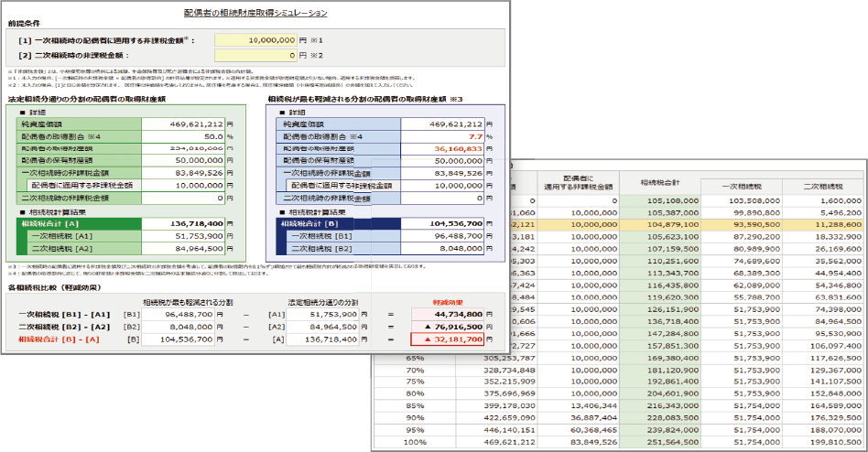This screenshot has height=452, width=868.
Task: Click the red 軽減効果 column header
Action: pos(448,303)
